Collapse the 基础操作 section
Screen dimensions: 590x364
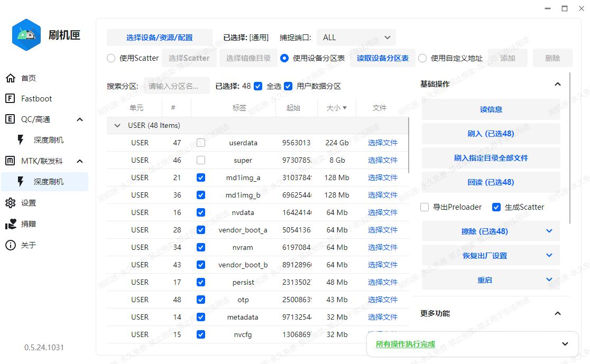tap(557, 84)
